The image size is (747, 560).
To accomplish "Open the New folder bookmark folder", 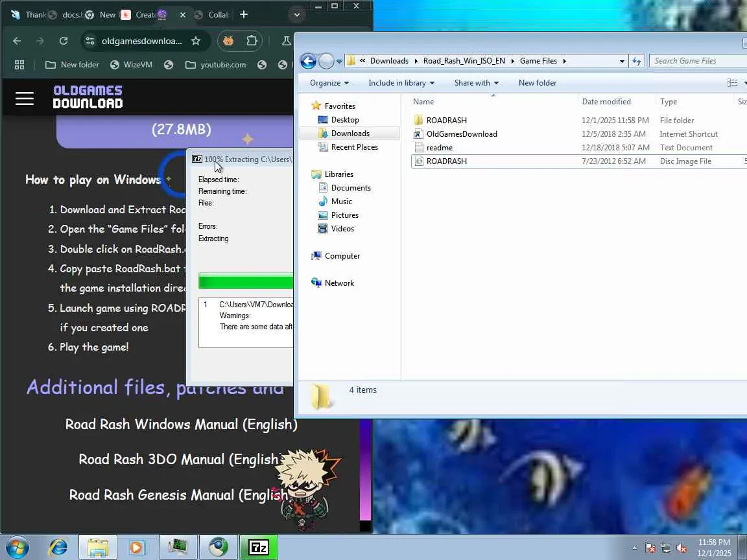I will (x=73, y=65).
